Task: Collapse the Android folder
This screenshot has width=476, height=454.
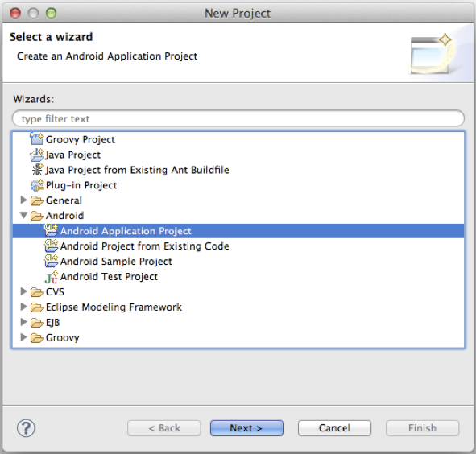Action: coord(23,216)
